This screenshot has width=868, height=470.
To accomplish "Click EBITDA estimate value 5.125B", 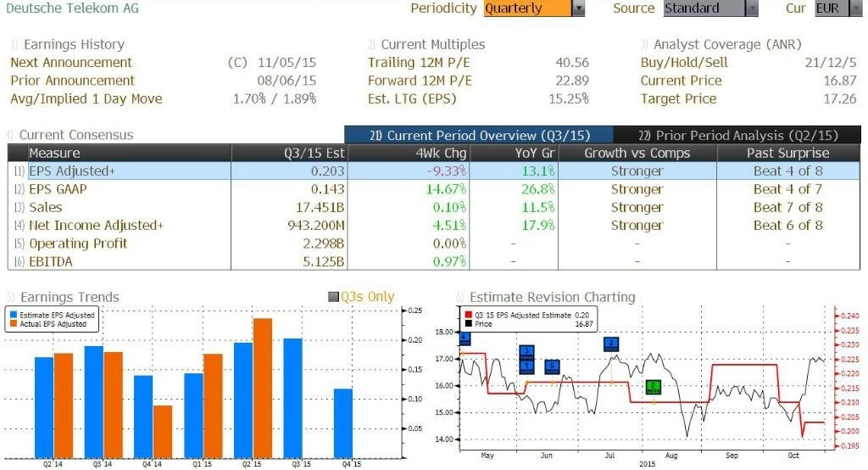I will [323, 261].
